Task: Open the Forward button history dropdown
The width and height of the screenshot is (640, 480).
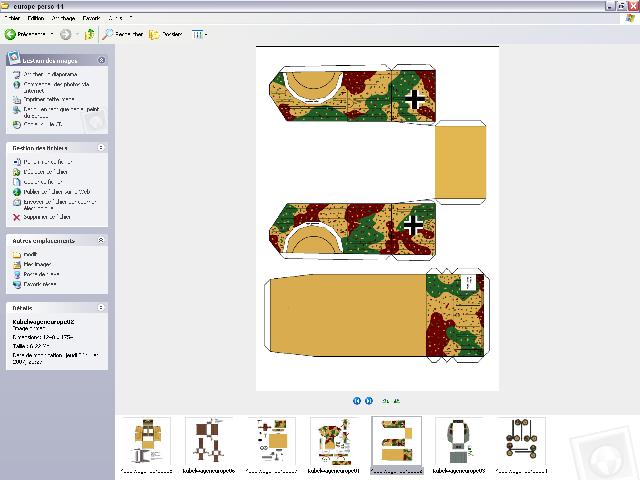Action: pos(78,34)
